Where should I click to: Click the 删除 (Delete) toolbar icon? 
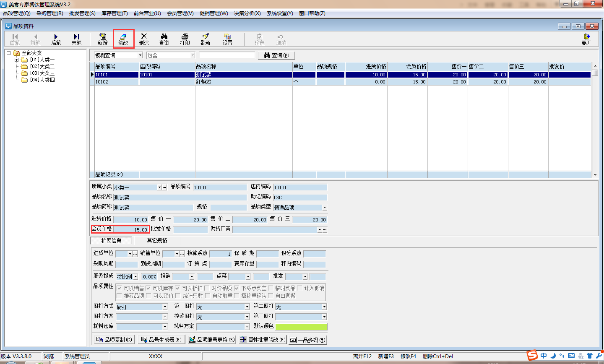pyautogui.click(x=143, y=39)
